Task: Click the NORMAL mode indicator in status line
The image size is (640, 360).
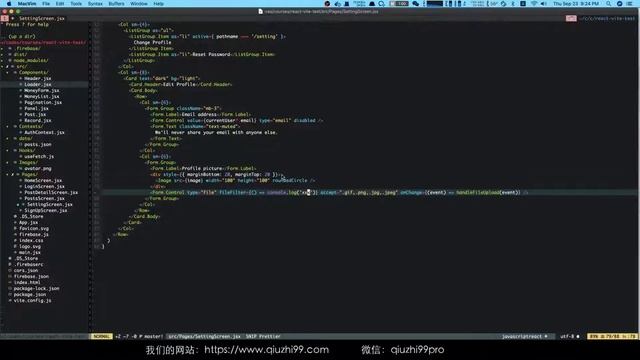Action: (x=101, y=336)
